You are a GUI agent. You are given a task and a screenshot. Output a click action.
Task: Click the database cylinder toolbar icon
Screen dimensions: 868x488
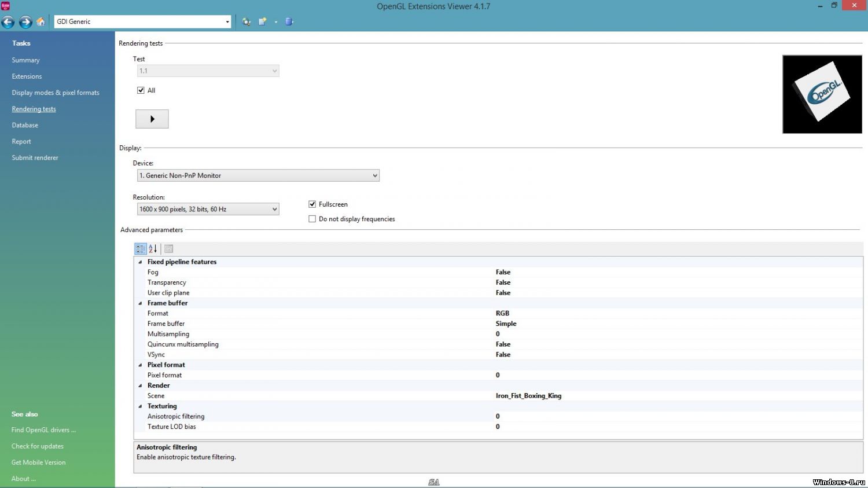(x=289, y=22)
